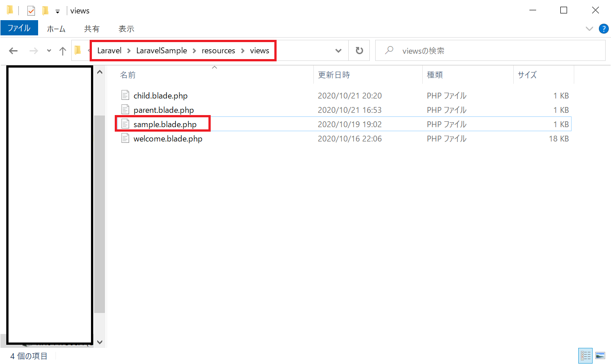Click views in the address path

260,51
